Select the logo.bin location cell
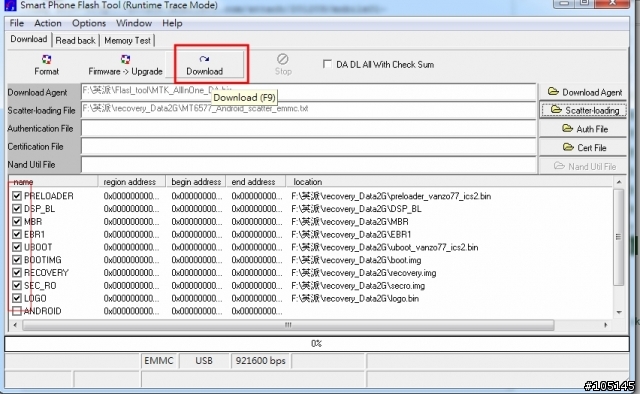 tap(355, 298)
